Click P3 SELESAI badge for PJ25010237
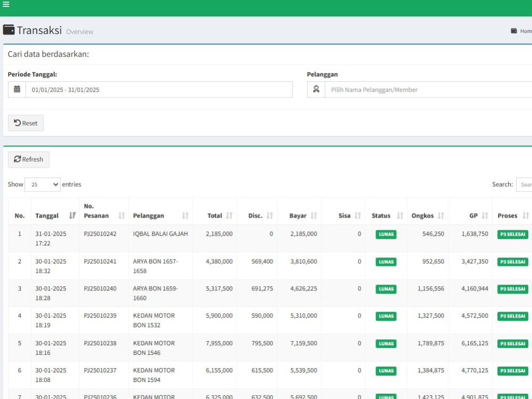532x399 pixels. pos(513,371)
